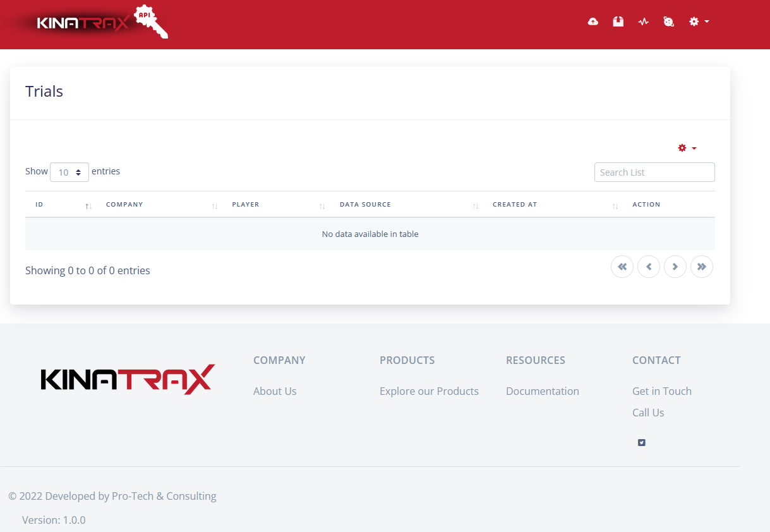The height and width of the screenshot is (532, 770).
Task: Sort by the Data Source column header
Action: click(365, 205)
